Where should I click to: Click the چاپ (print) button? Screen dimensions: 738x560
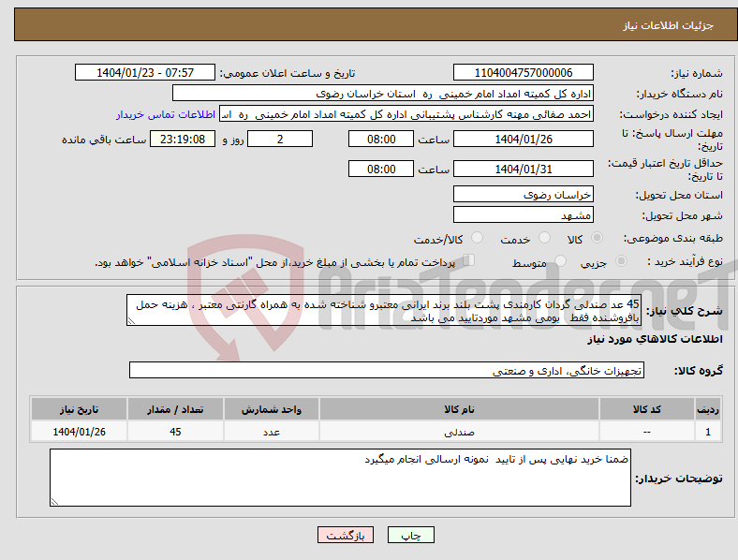tap(410, 535)
